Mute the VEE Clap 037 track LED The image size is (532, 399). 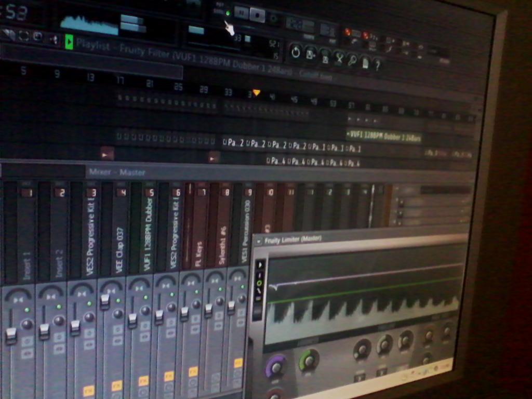coord(118,301)
